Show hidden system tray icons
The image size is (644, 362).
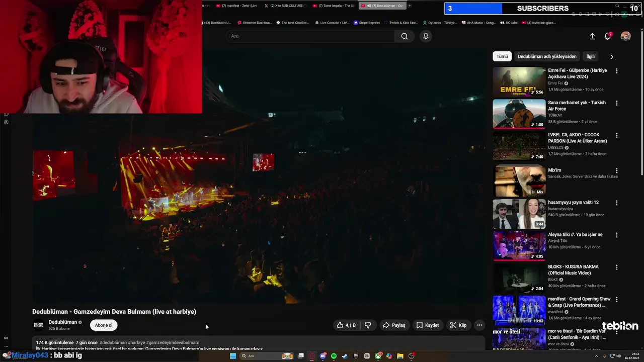pos(596,356)
